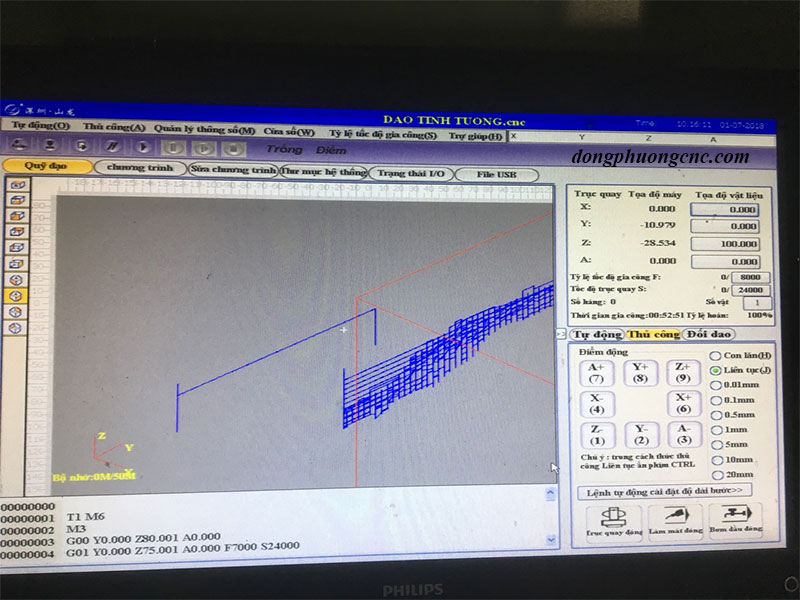Jog axis with A+ (7) button
The image size is (800, 600).
coord(596,373)
